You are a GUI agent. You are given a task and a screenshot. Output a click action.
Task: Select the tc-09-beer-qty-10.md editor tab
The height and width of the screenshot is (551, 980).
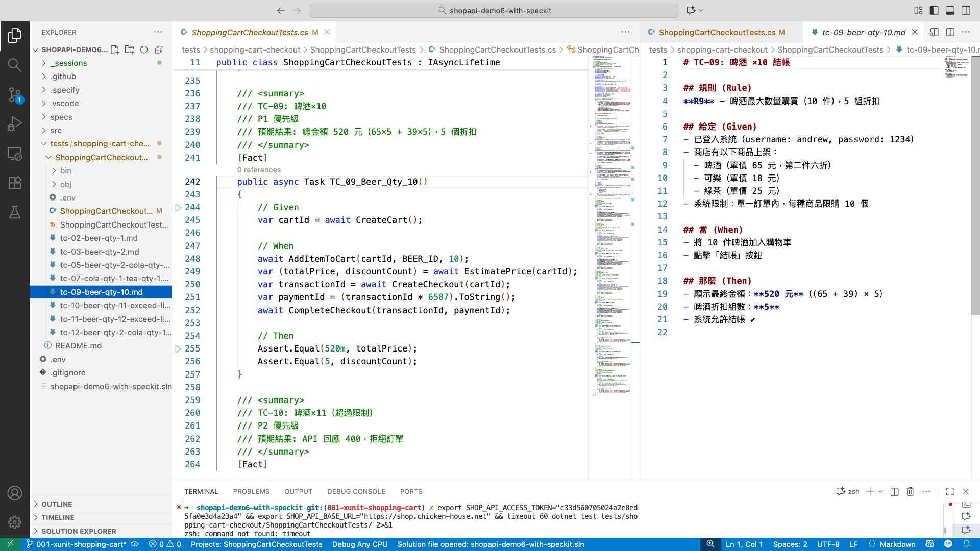coord(863,32)
